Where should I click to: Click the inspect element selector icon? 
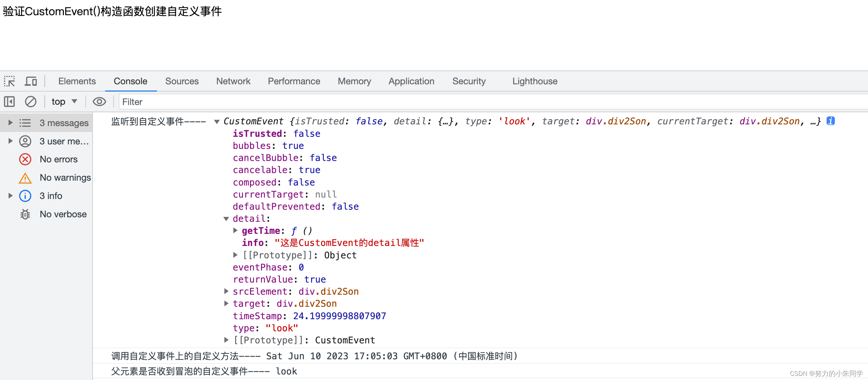(9, 82)
